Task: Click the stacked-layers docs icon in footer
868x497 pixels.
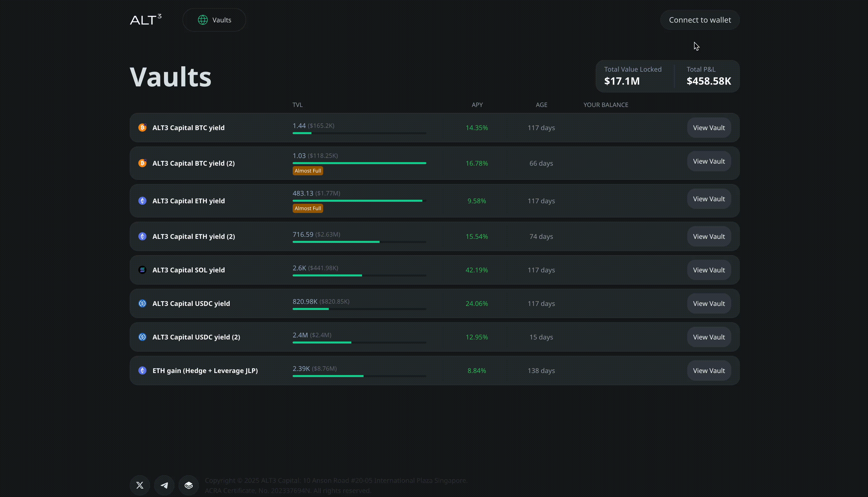Action: click(x=188, y=485)
